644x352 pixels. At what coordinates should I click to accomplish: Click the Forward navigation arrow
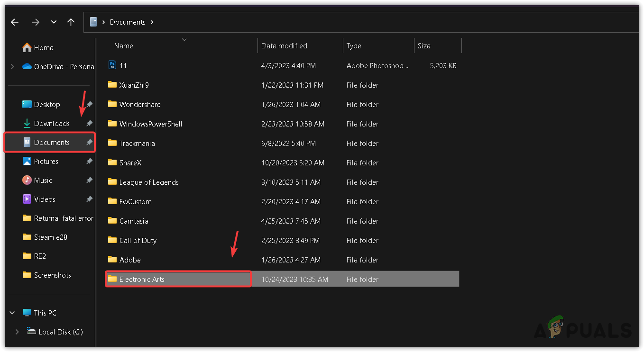point(36,22)
